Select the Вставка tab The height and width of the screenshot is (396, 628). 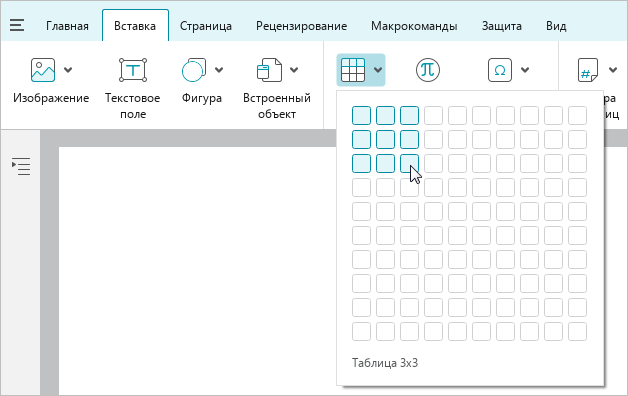point(135,26)
